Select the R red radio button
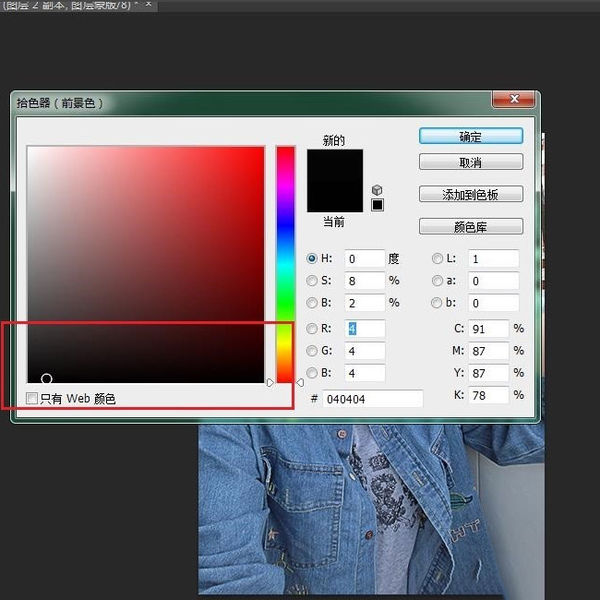 coord(312,328)
